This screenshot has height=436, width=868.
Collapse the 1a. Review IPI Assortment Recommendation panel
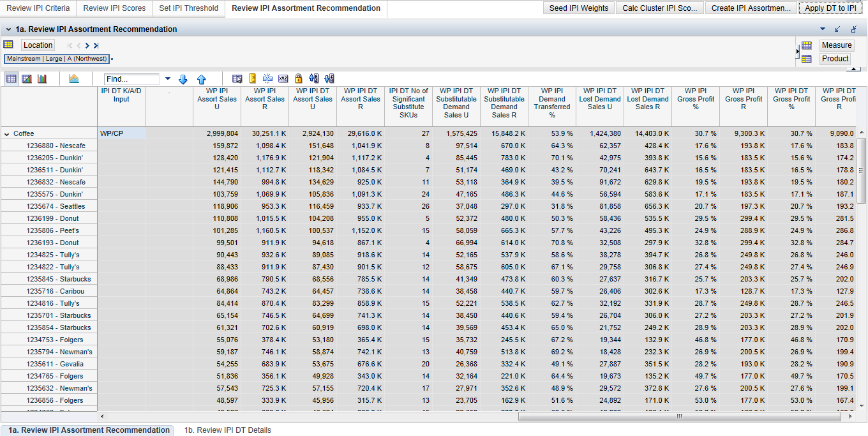[8, 29]
